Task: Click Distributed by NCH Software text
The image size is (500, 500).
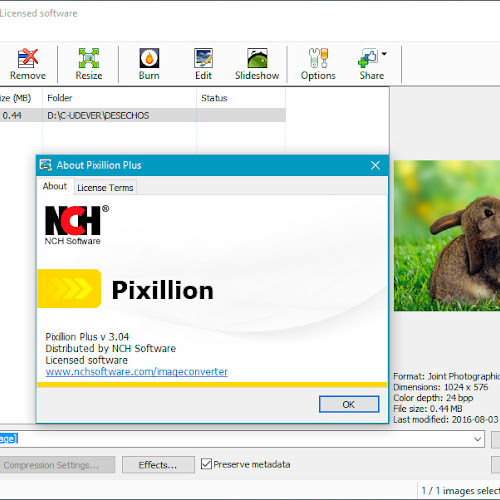Action: coord(111,349)
